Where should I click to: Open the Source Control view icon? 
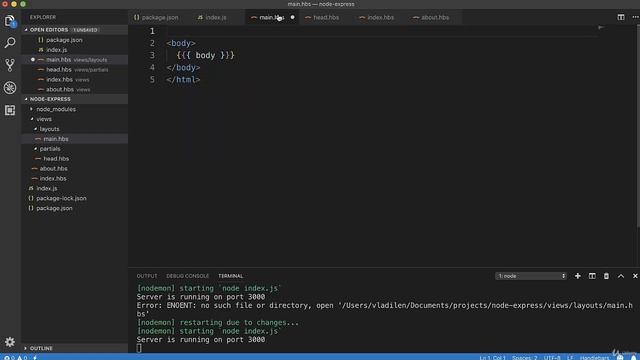pyautogui.click(x=10, y=65)
